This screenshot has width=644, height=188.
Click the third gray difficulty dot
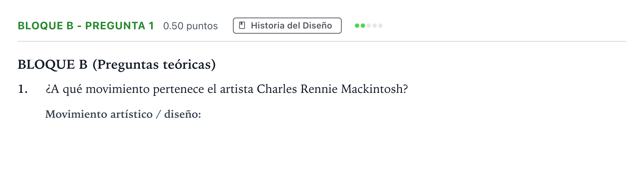[x=369, y=26]
